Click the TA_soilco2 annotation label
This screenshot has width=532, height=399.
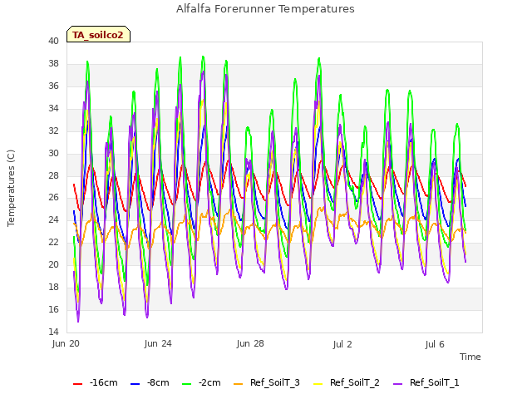(98, 34)
